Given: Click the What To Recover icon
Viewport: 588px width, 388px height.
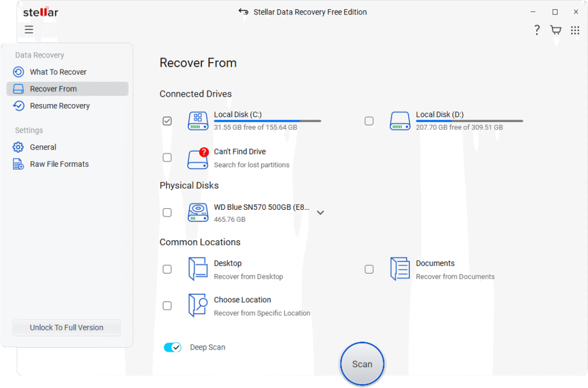Looking at the screenshot, I should click(x=18, y=72).
